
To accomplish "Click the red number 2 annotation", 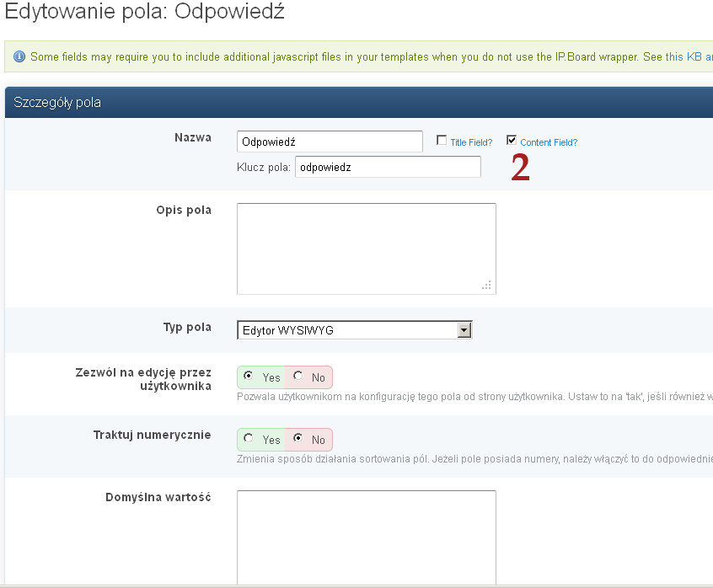I will pyautogui.click(x=521, y=168).
